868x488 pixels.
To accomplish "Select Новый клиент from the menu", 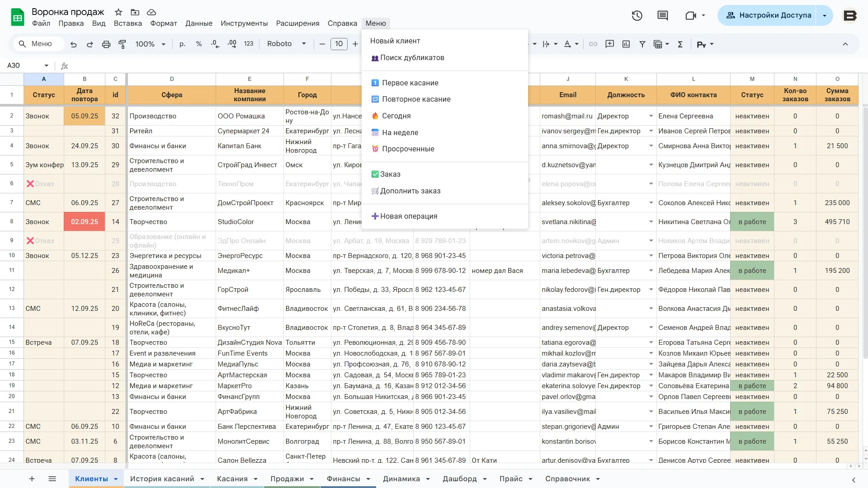I will pos(395,41).
